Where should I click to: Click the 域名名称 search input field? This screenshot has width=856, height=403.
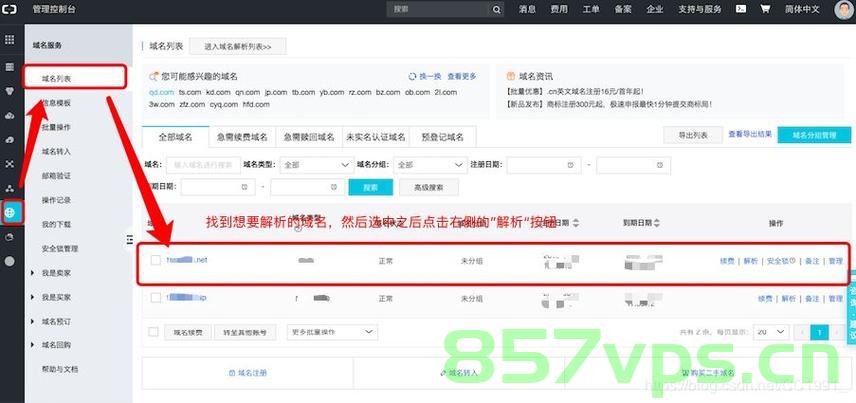coord(203,165)
